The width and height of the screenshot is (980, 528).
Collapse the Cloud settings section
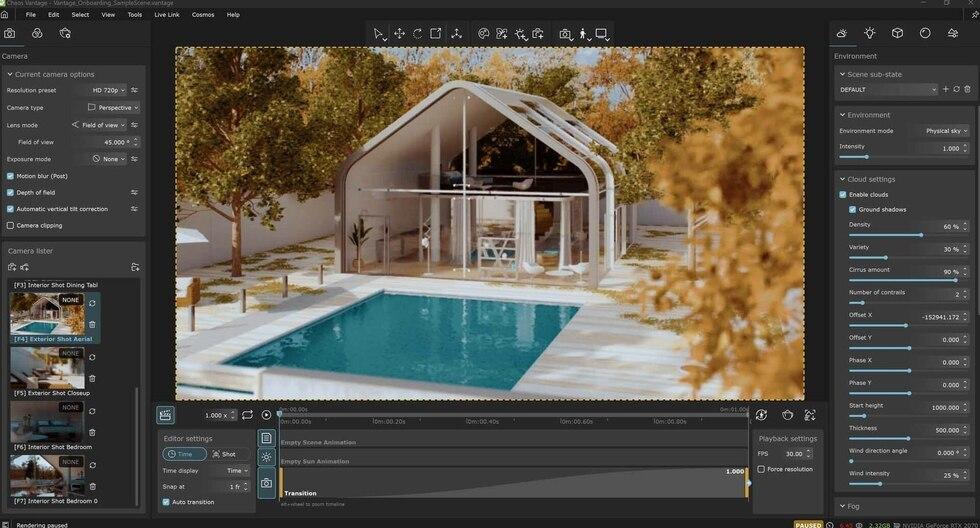click(x=842, y=179)
